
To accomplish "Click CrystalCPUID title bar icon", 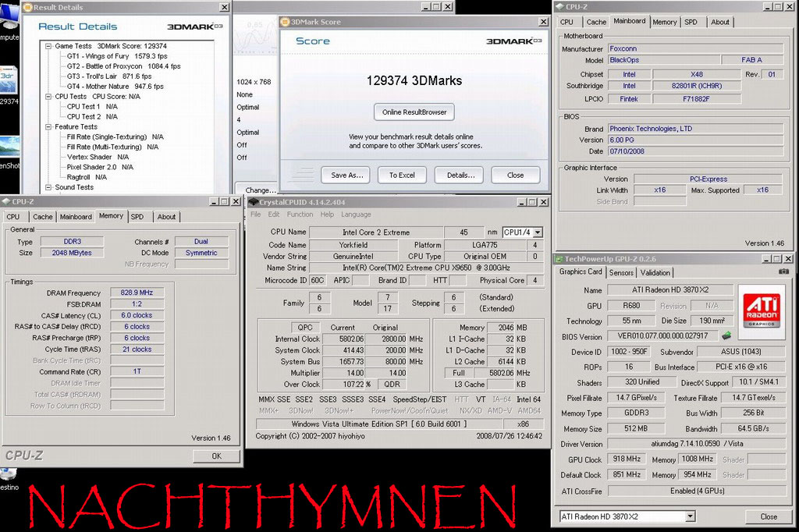I will 254,202.
